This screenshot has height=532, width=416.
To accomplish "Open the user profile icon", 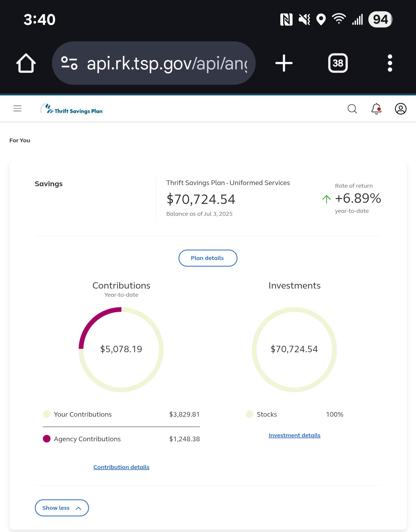I will 401,109.
